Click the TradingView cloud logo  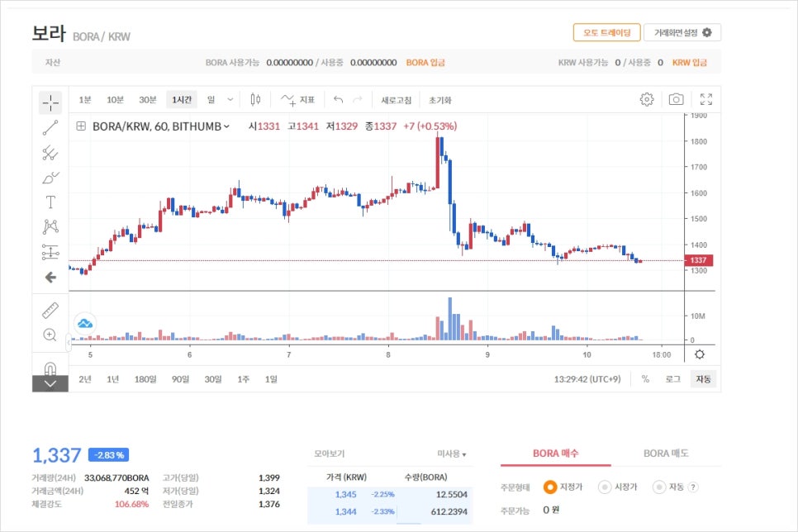coord(85,323)
